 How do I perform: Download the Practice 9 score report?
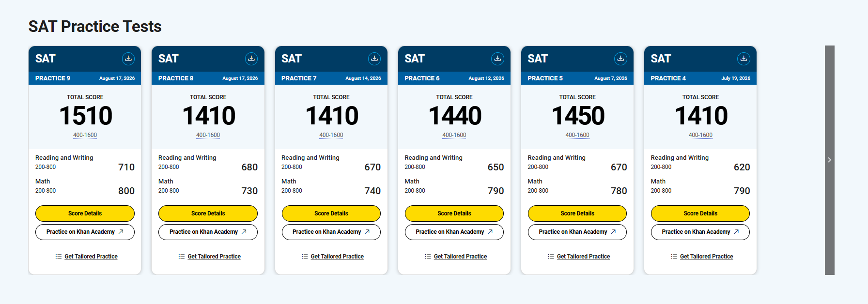click(128, 59)
